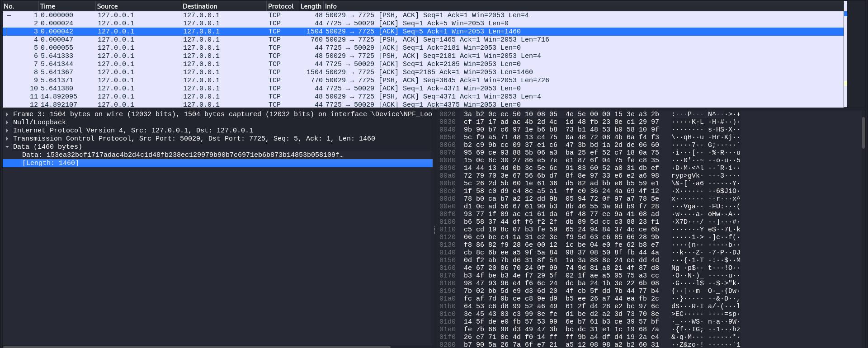This screenshot has width=868, height=348.
Task: Select packet 2 at time 0.000024
Action: [423, 24]
